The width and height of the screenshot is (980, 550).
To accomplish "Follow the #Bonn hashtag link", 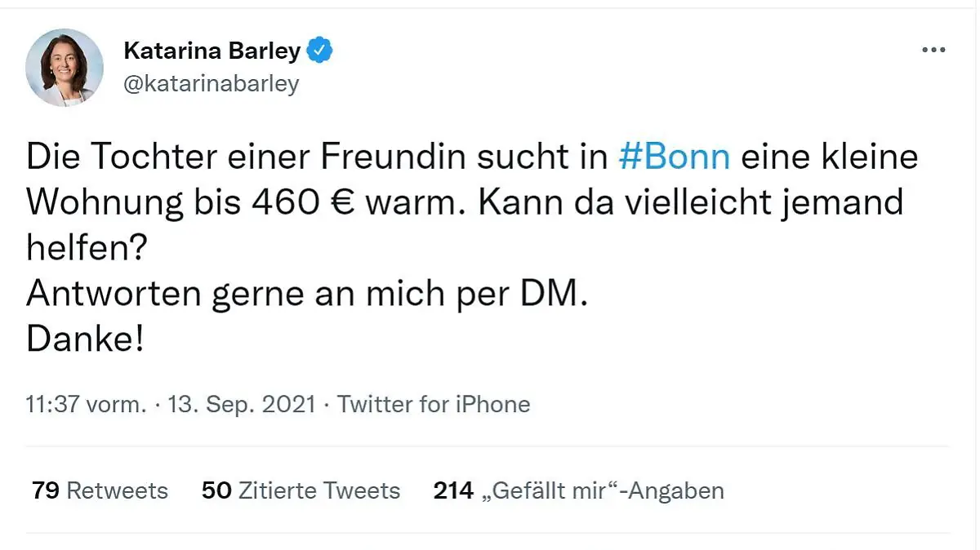I will pos(675,156).
